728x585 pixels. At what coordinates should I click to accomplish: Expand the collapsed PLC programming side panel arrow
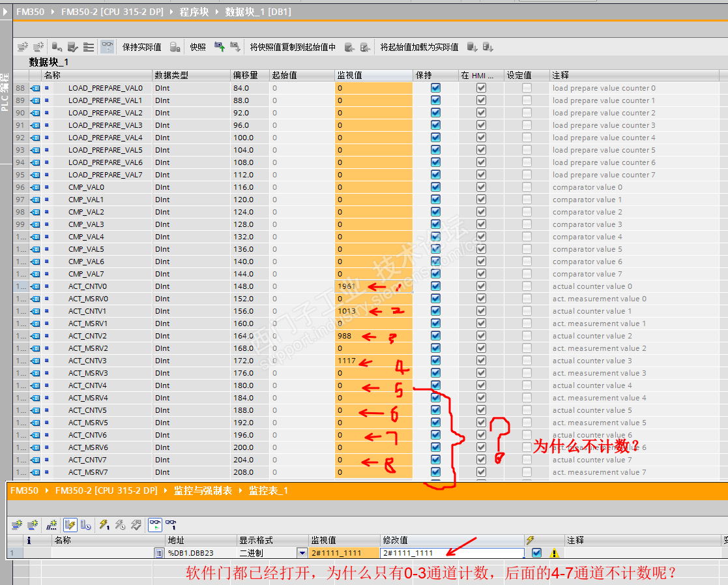pos(6,12)
